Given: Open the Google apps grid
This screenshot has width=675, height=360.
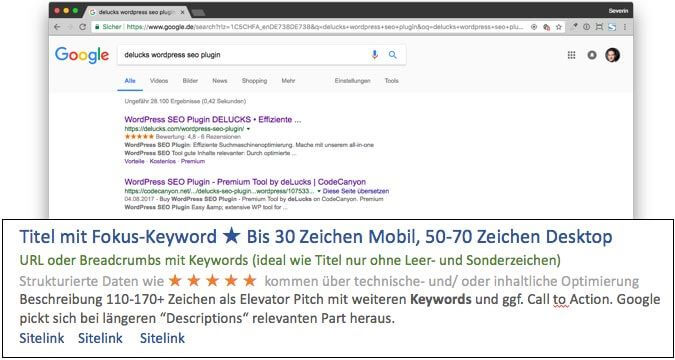Looking at the screenshot, I should pos(571,55).
